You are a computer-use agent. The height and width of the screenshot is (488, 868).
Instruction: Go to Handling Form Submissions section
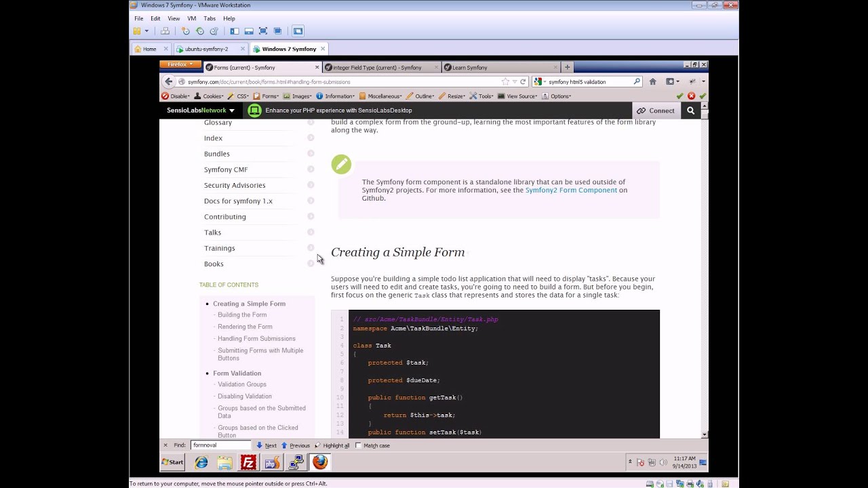pos(256,339)
